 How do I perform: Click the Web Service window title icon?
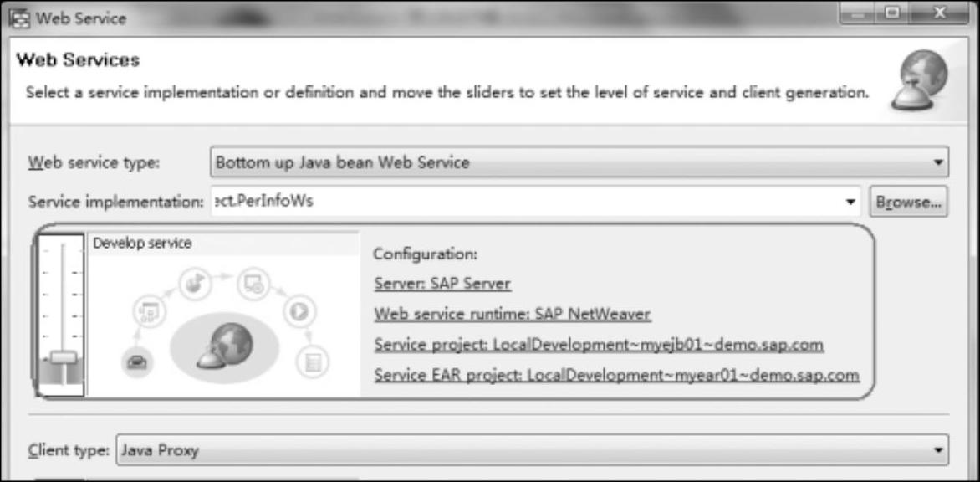20,18
